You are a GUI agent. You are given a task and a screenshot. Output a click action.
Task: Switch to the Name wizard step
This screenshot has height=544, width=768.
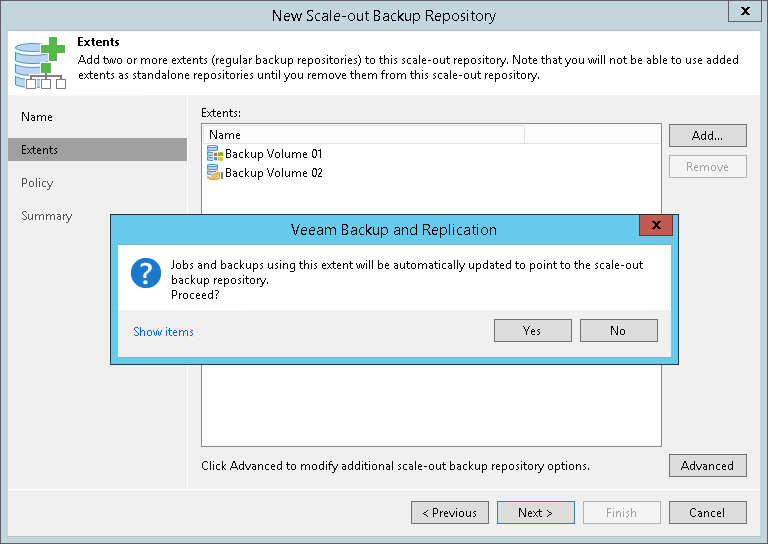click(37, 117)
